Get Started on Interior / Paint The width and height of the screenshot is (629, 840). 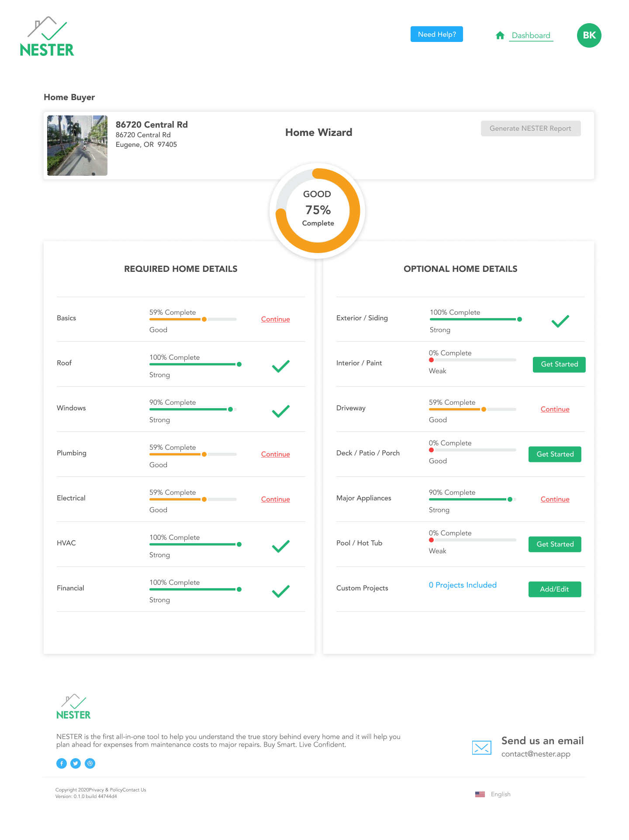(x=559, y=364)
